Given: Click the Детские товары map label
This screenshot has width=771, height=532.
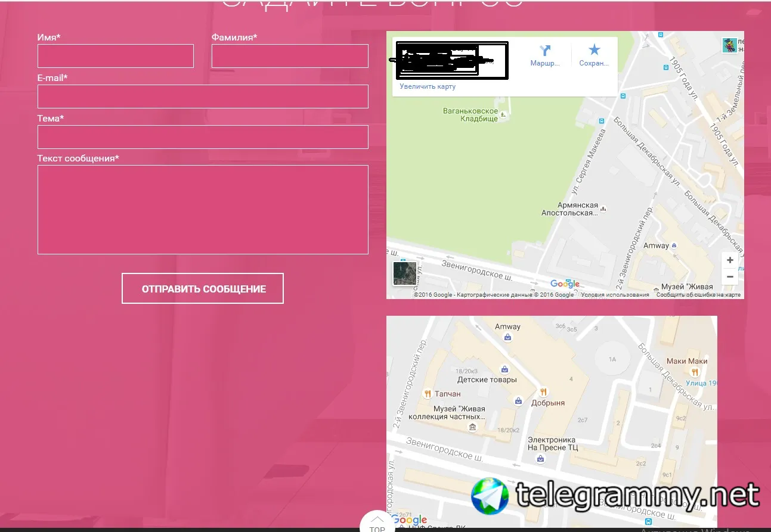Looking at the screenshot, I should click(x=487, y=379).
